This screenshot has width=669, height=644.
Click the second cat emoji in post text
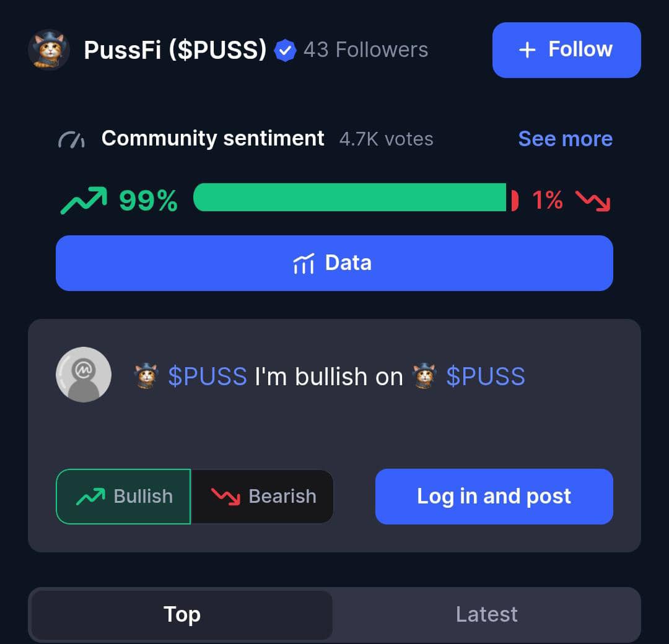[424, 376]
